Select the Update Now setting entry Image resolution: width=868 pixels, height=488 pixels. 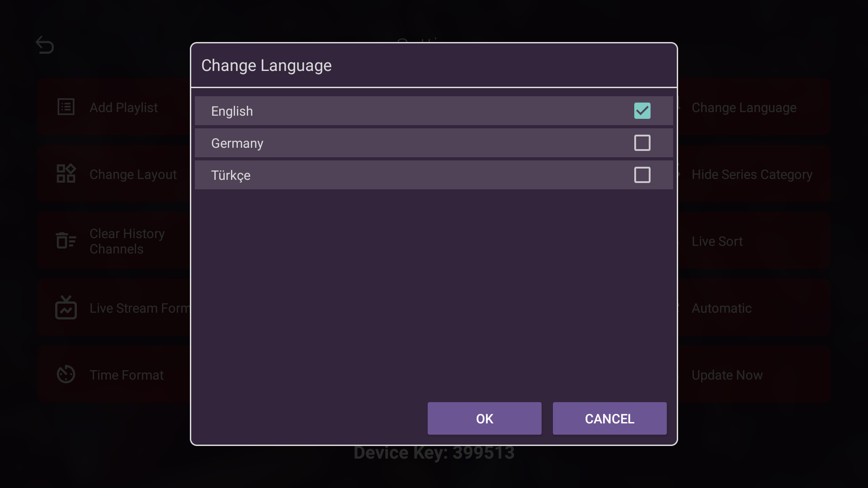tap(727, 375)
